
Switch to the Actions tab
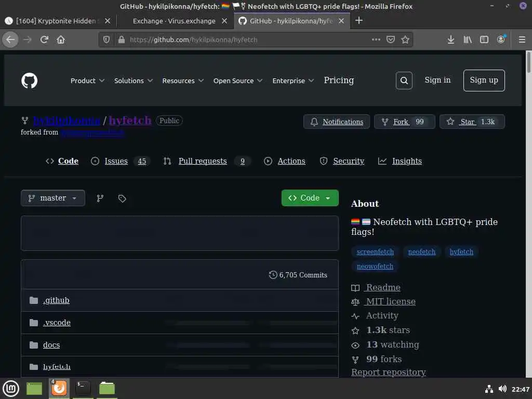285,161
